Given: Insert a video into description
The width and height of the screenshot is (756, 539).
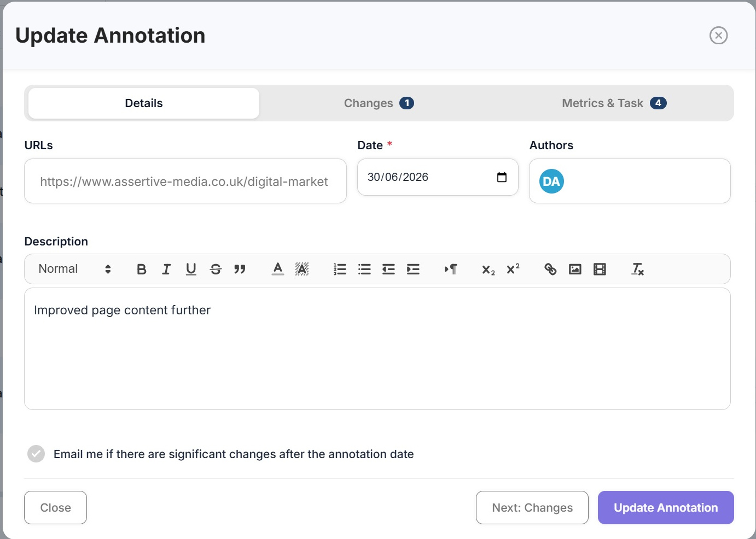Looking at the screenshot, I should pyautogui.click(x=600, y=269).
